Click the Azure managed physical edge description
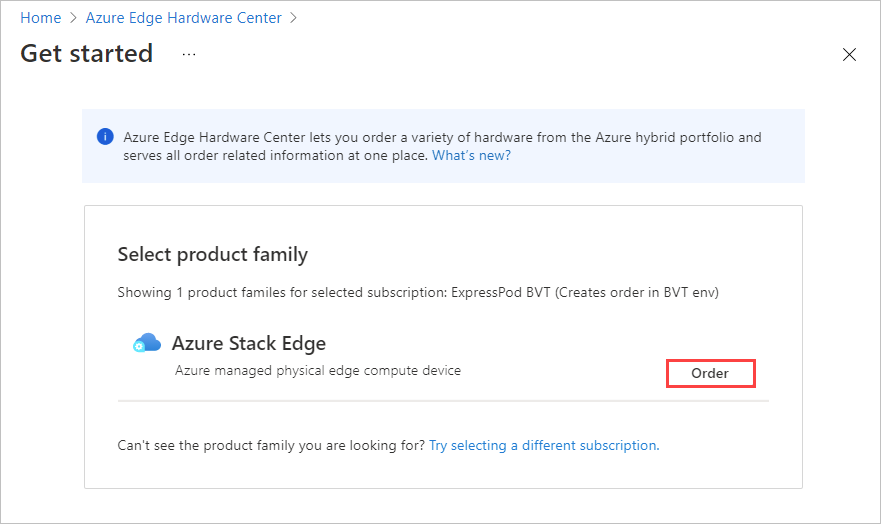881x524 pixels. click(x=318, y=371)
